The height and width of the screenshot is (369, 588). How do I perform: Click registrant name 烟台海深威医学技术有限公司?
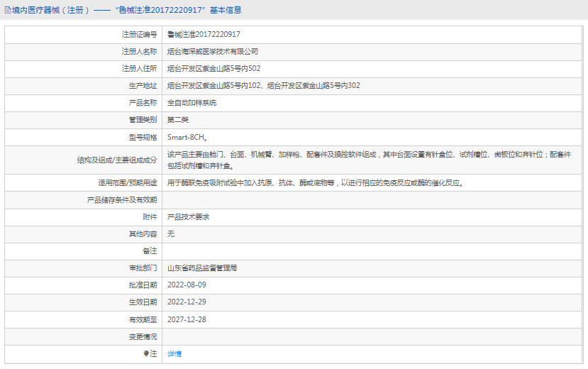click(213, 51)
